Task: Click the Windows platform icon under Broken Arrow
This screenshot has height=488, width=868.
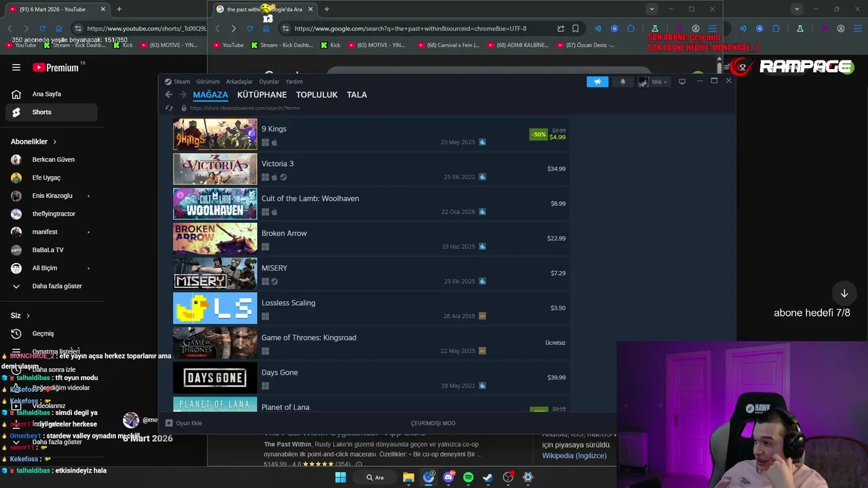Action: [265, 247]
